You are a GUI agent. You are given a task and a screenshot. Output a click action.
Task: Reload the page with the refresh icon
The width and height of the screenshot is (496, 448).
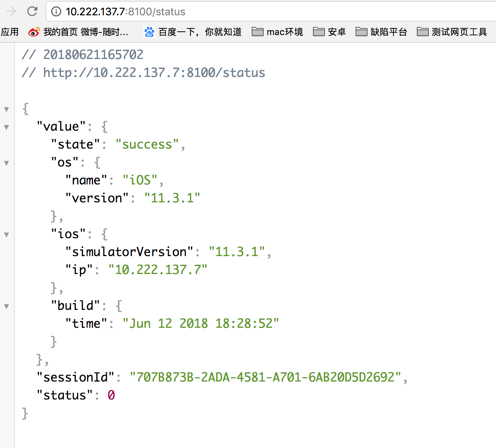tap(32, 12)
